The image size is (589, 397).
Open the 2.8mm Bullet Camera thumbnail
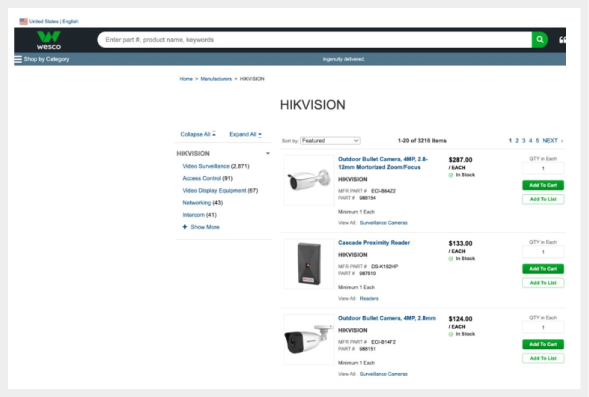[309, 339]
